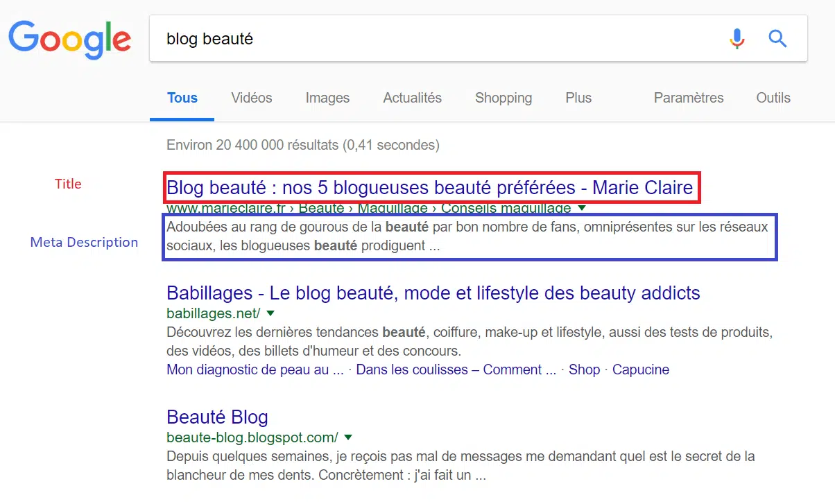Click the microphone voice search icon
This screenshot has height=504, width=835.
coord(737,39)
